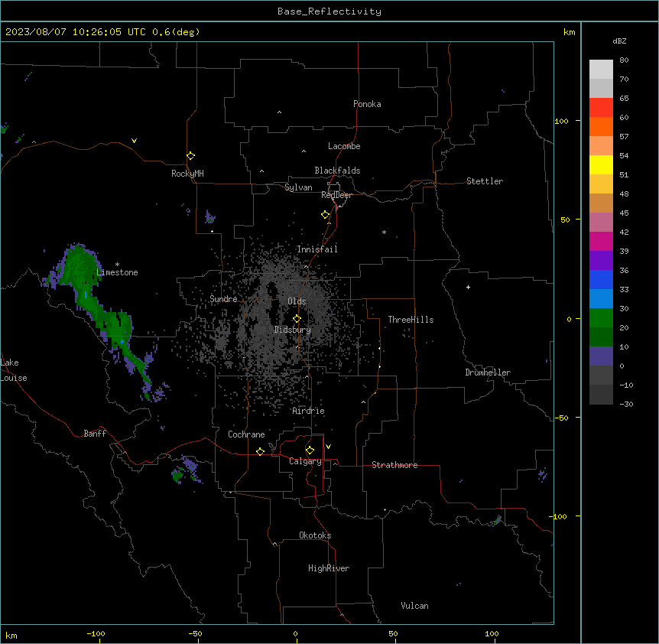Select the bright yellow 51-54 dBZ legend segment
Image resolution: width=659 pixels, height=644 pixels.
(601, 164)
